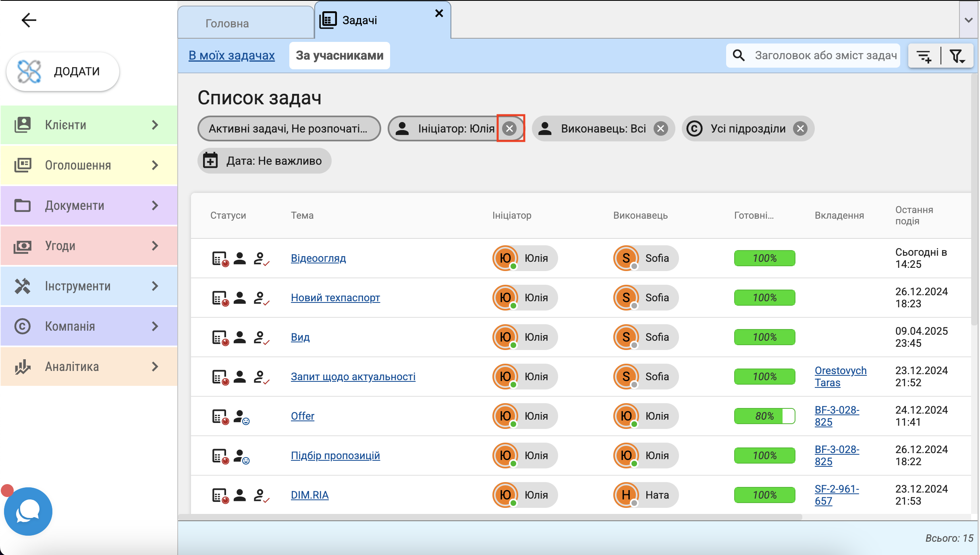Click the task status icon in DIM.RIA row
Viewport: 980px width, 555px height.
(220, 496)
